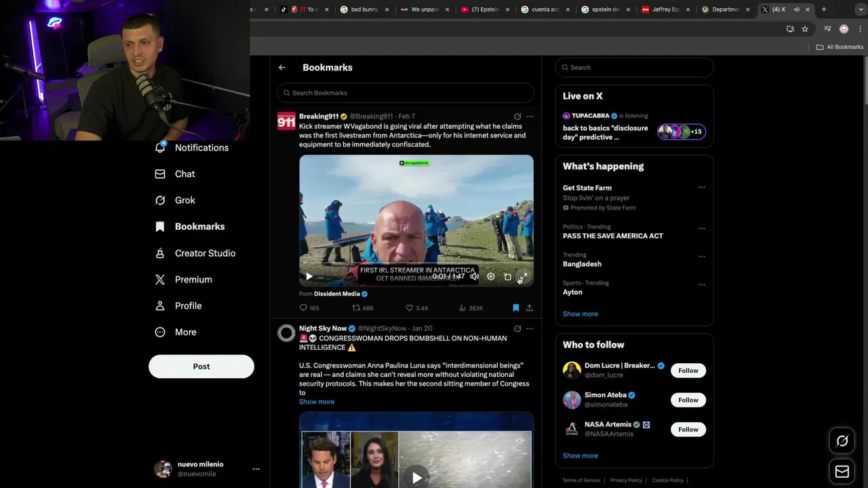
Task: Open the All Bookmarks folder in Chrome
Action: (840, 47)
